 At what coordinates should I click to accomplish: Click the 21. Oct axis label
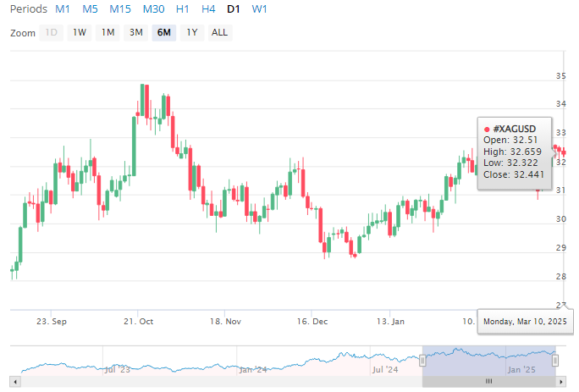[x=138, y=322]
